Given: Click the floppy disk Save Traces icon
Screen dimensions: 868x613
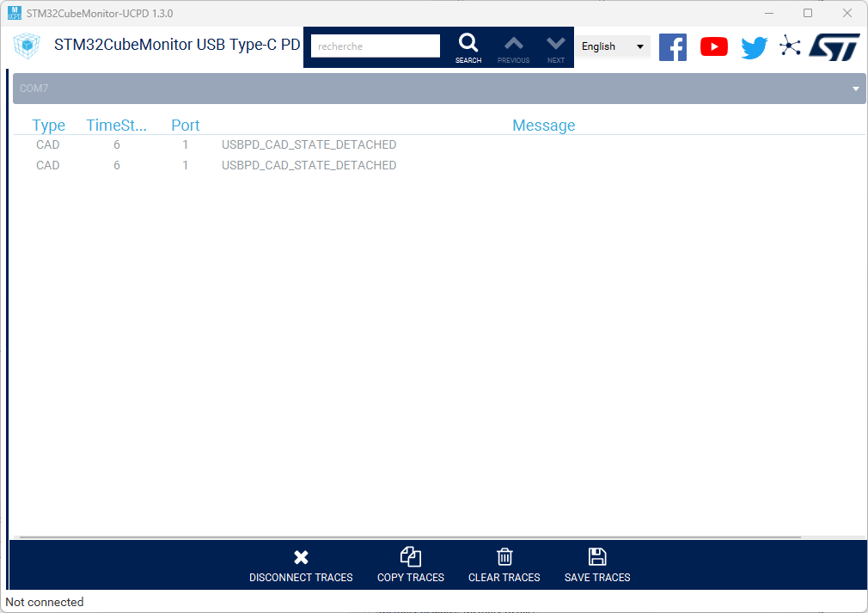Looking at the screenshot, I should pyautogui.click(x=597, y=556).
